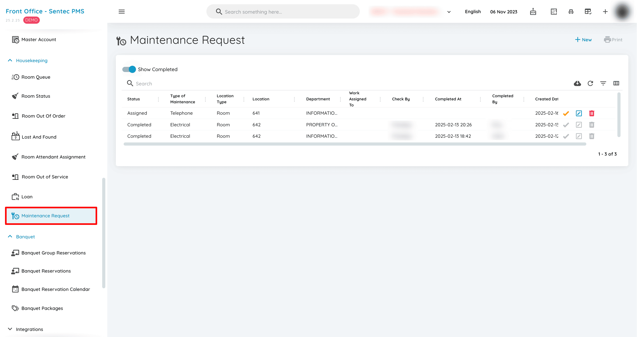Viewport: 644px width, 337px height.
Task: Mark room 641 request complete with orange check
Action: pyautogui.click(x=566, y=113)
